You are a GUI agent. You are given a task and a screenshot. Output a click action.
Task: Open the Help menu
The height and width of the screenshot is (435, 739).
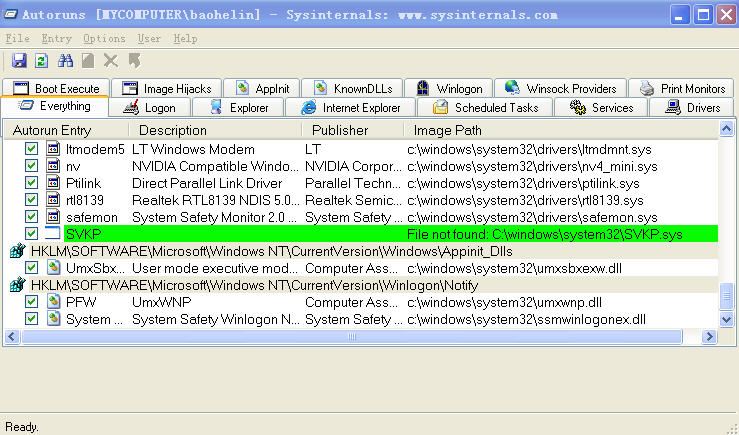click(x=185, y=38)
